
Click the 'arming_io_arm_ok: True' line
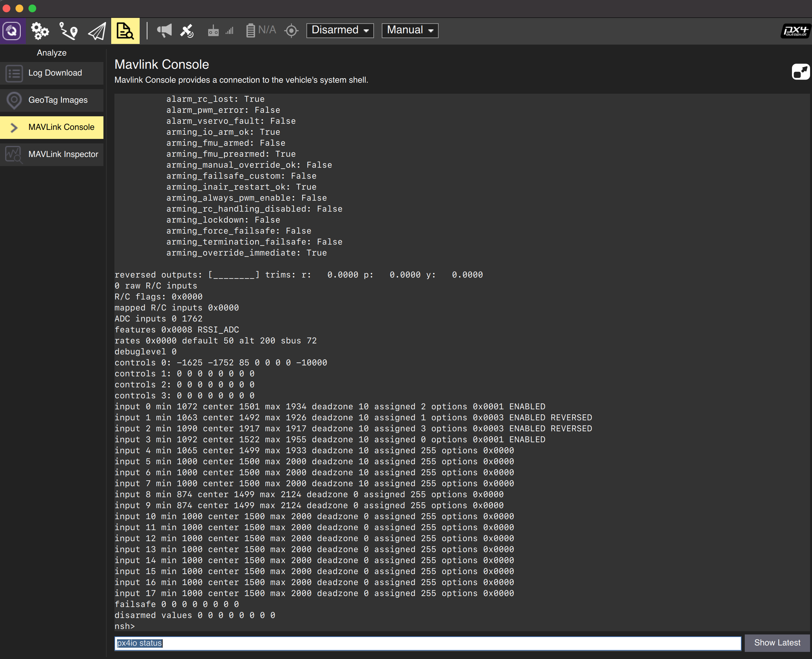point(223,132)
